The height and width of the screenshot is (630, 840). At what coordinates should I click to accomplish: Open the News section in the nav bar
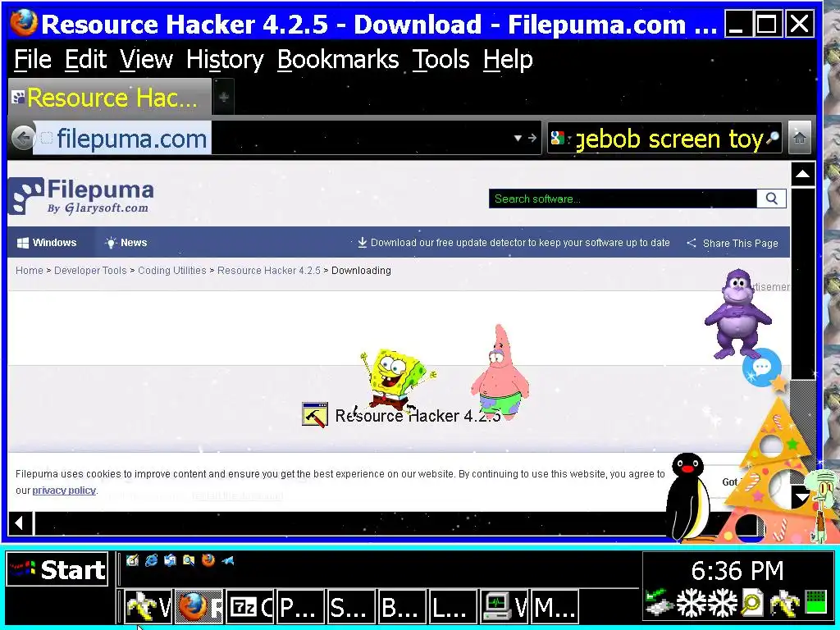coord(126,243)
